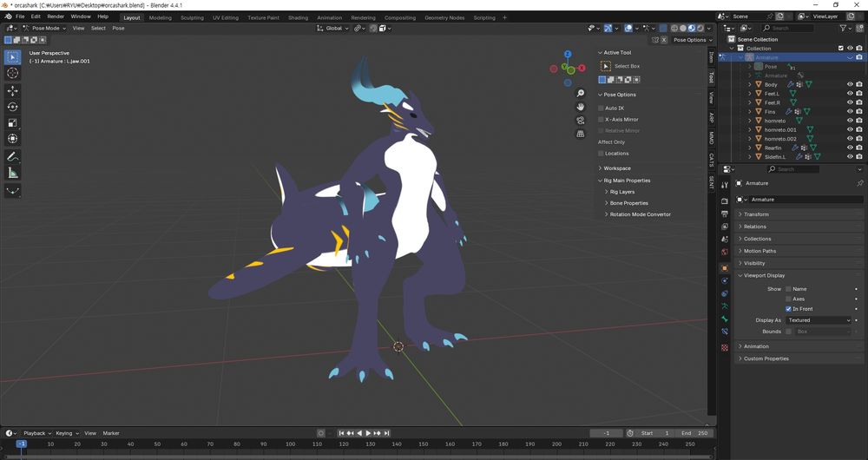Open the Armature data properties tab icon
Viewport: 868px width, 460px height.
(x=725, y=306)
